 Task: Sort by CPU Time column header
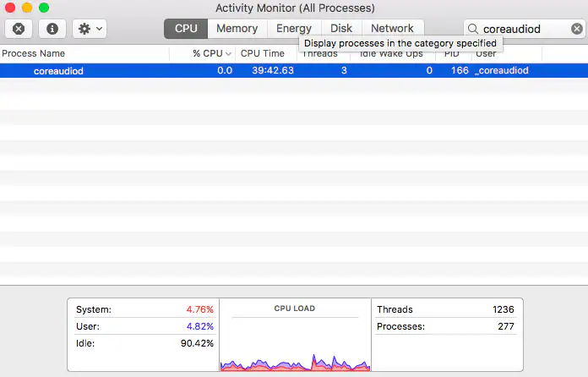coord(263,53)
